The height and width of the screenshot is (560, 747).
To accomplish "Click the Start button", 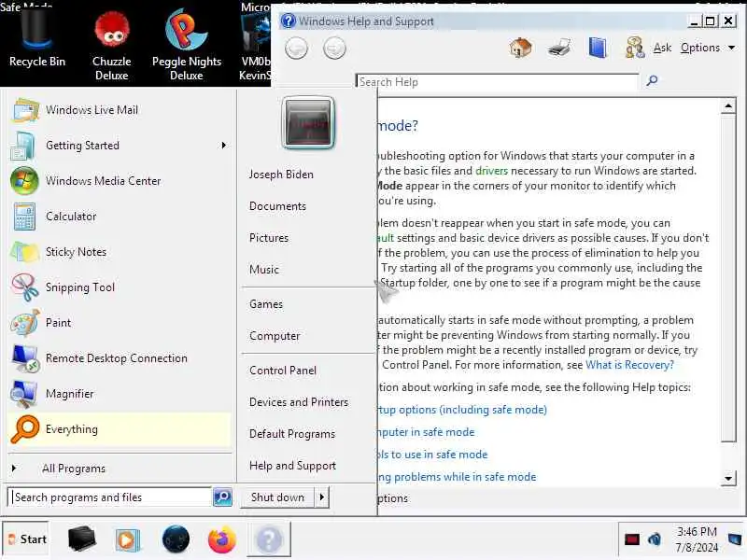I will [x=26, y=539].
